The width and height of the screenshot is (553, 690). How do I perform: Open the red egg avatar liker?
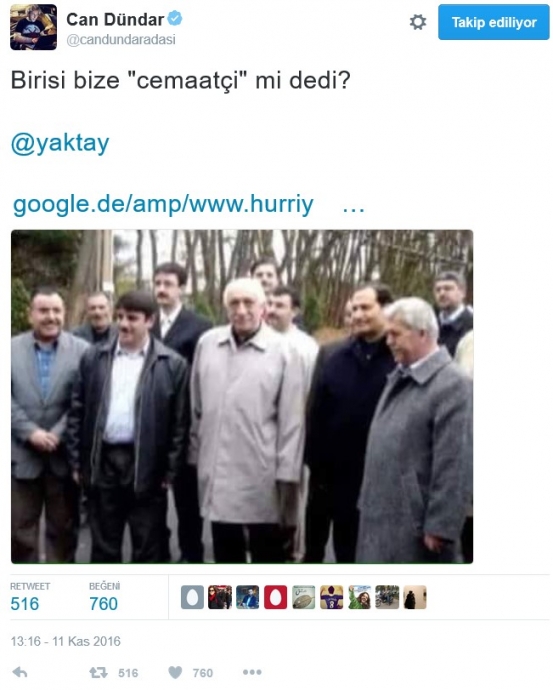[x=275, y=597]
